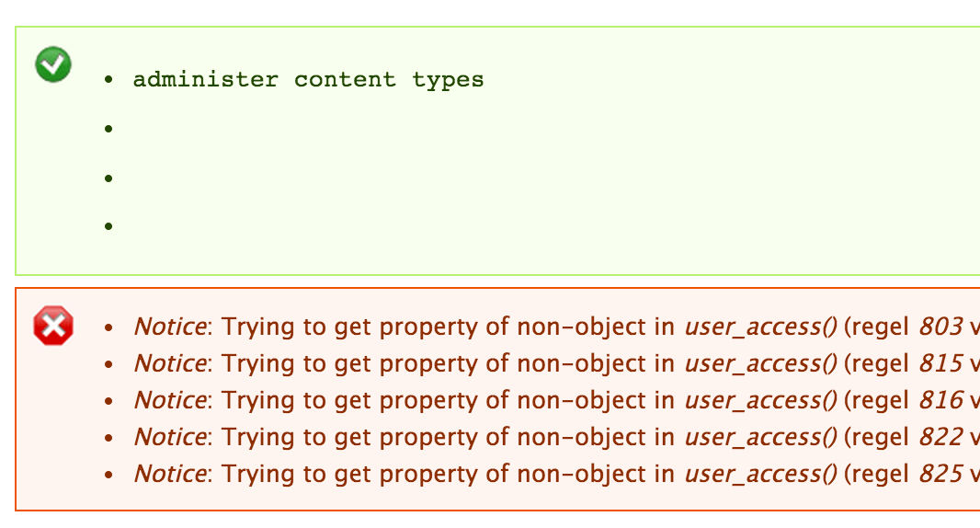The height and width of the screenshot is (528, 980).
Task: Click the bullet before 'administer content types'
Action: 108,80
